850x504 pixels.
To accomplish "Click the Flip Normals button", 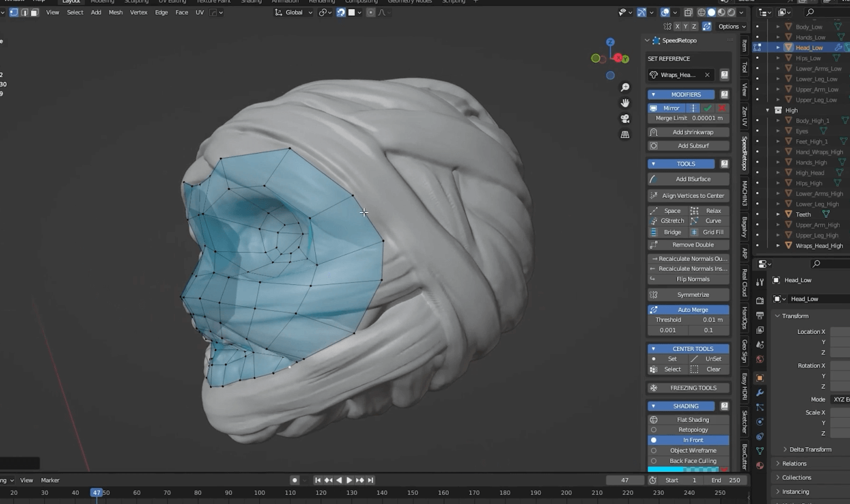I will click(x=688, y=279).
